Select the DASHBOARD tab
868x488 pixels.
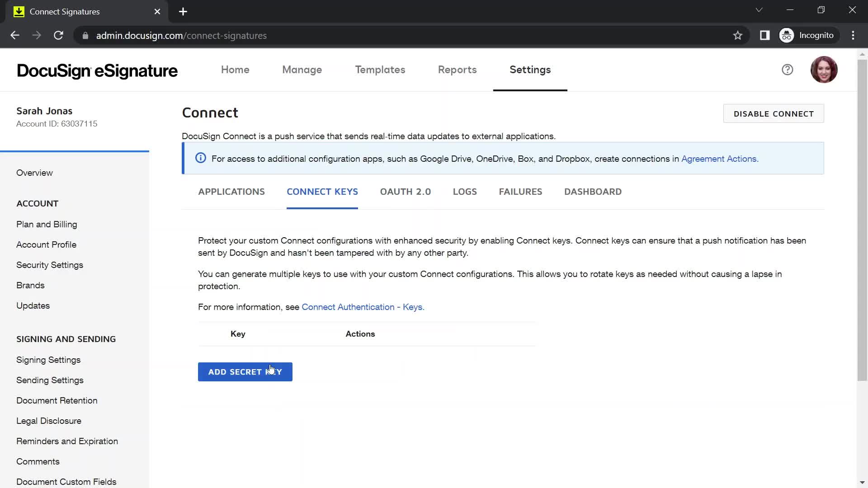(593, 192)
